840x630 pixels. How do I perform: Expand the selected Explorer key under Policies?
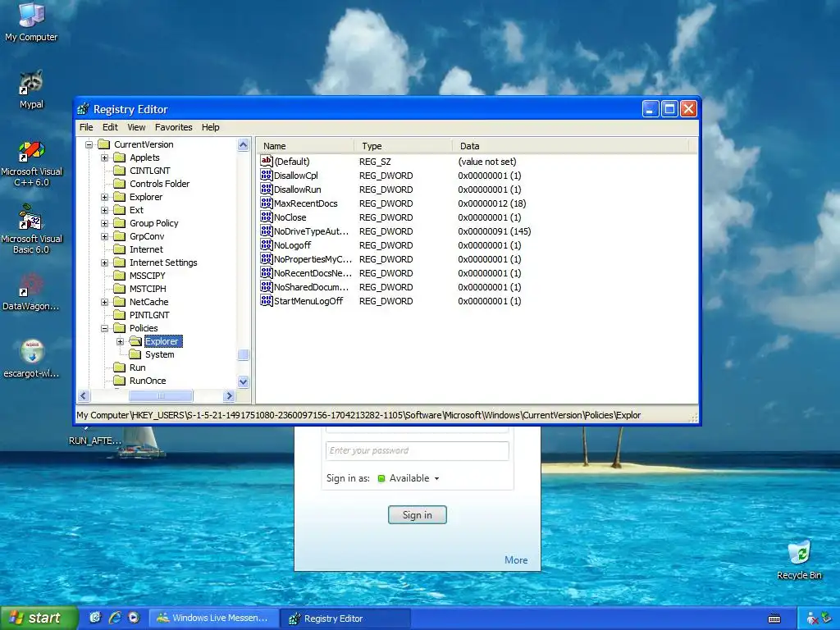pyautogui.click(x=120, y=341)
